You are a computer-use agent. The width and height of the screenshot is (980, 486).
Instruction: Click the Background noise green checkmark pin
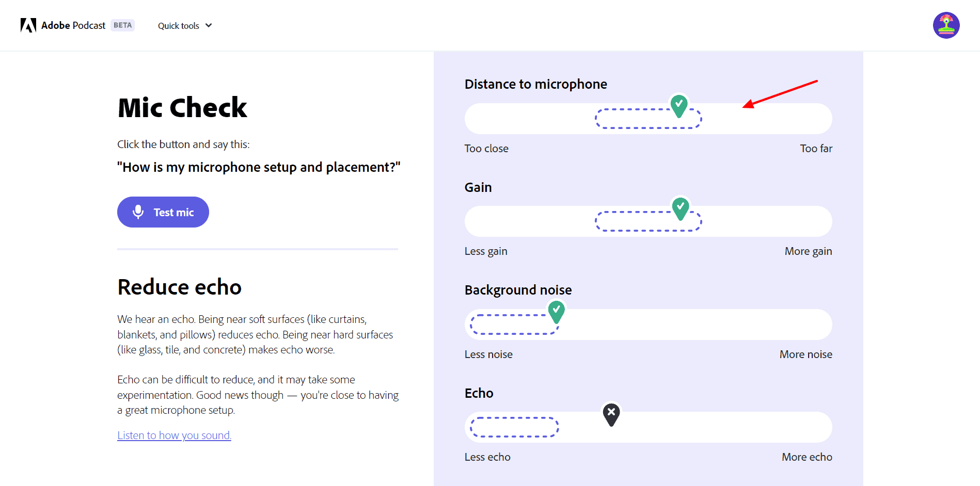click(x=556, y=311)
